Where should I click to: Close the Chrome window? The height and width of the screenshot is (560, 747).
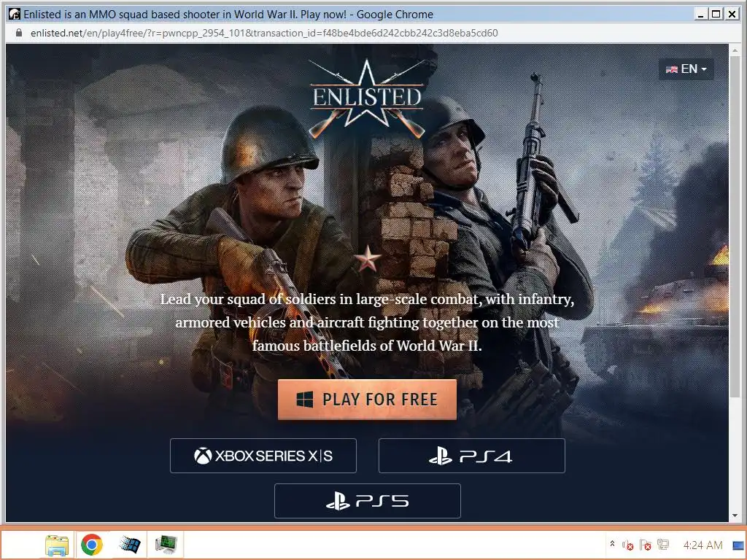(x=732, y=15)
